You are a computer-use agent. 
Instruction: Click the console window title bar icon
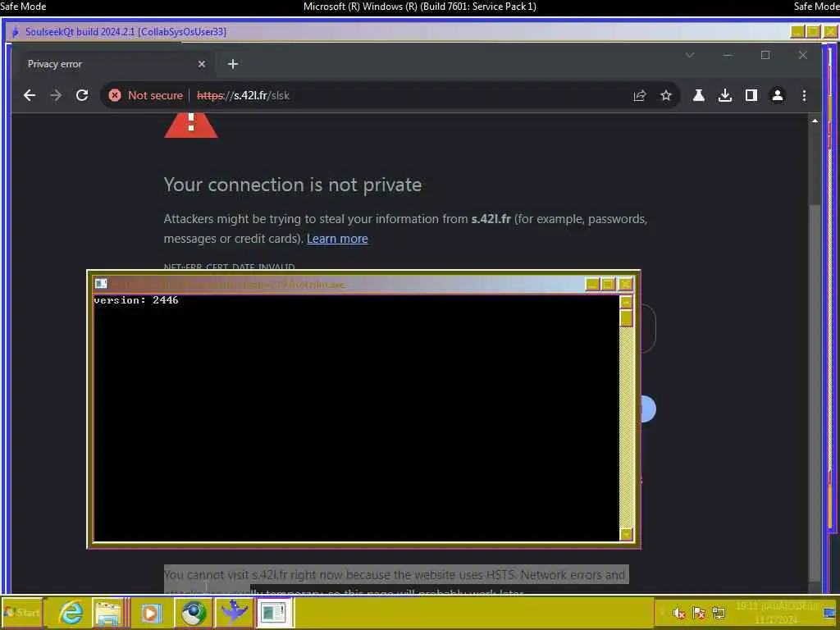pyautogui.click(x=101, y=284)
